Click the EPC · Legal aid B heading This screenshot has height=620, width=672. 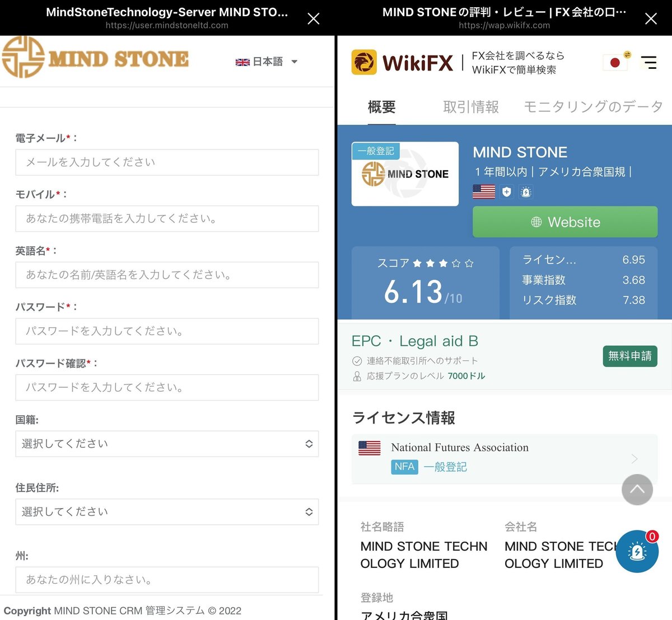pos(415,341)
